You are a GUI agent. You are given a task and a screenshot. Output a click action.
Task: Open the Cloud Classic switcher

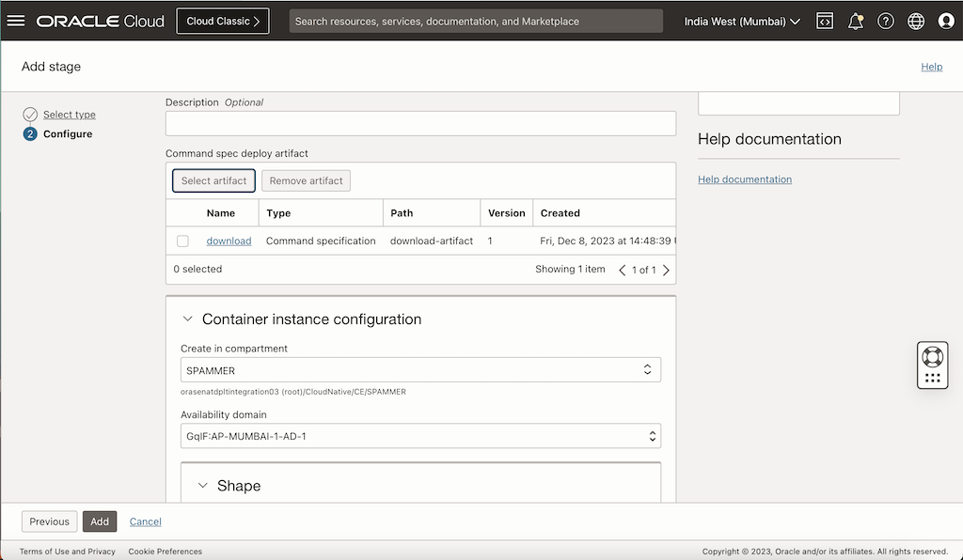[x=222, y=20]
